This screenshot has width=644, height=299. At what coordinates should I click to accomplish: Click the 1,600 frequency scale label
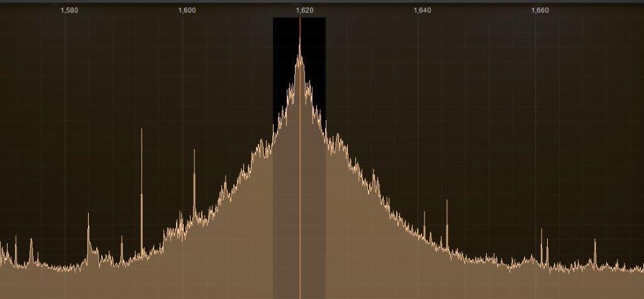pyautogui.click(x=187, y=10)
